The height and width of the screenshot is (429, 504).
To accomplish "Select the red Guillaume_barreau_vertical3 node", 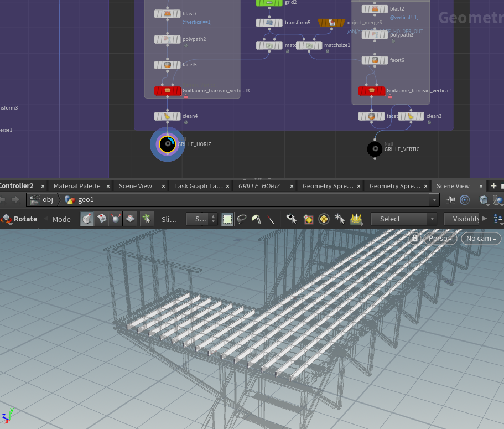I will (x=168, y=90).
